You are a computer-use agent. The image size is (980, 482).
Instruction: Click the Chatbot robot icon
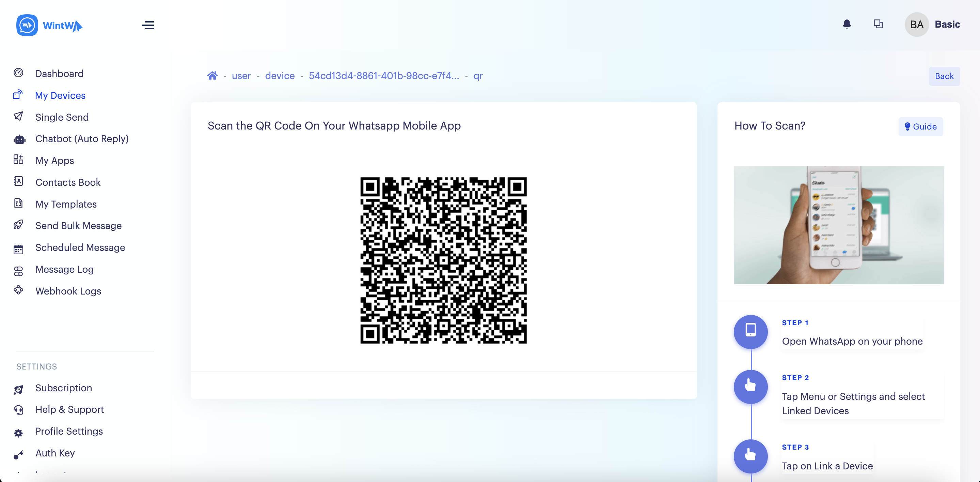coord(19,139)
